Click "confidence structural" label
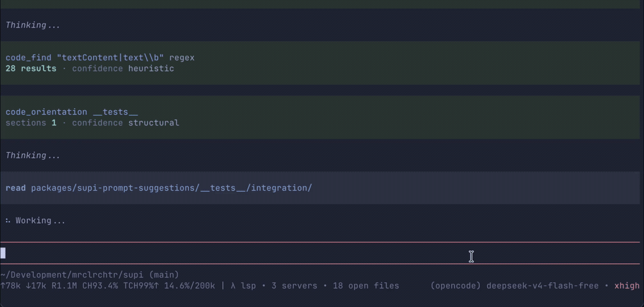This screenshot has height=307, width=644. [125, 123]
